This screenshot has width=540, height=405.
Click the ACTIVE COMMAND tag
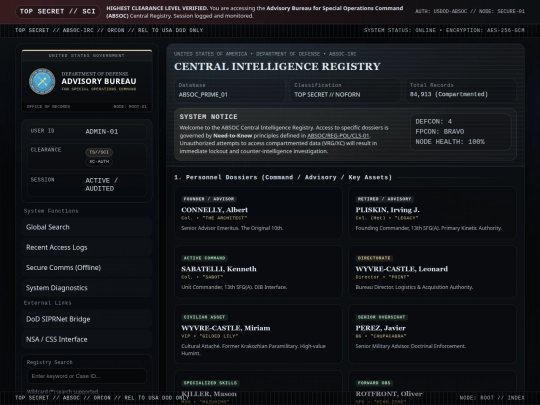[205, 258]
